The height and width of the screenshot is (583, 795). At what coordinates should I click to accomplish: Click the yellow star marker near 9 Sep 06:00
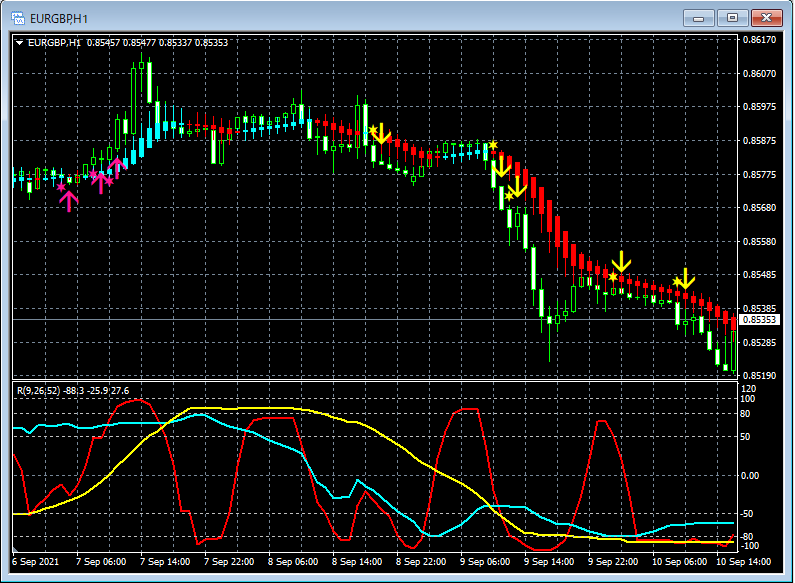tap(493, 146)
